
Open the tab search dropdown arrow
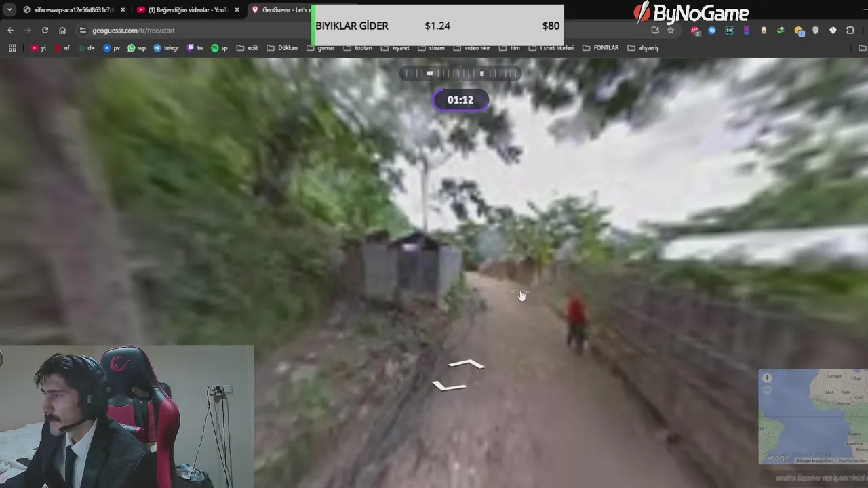[x=9, y=9]
